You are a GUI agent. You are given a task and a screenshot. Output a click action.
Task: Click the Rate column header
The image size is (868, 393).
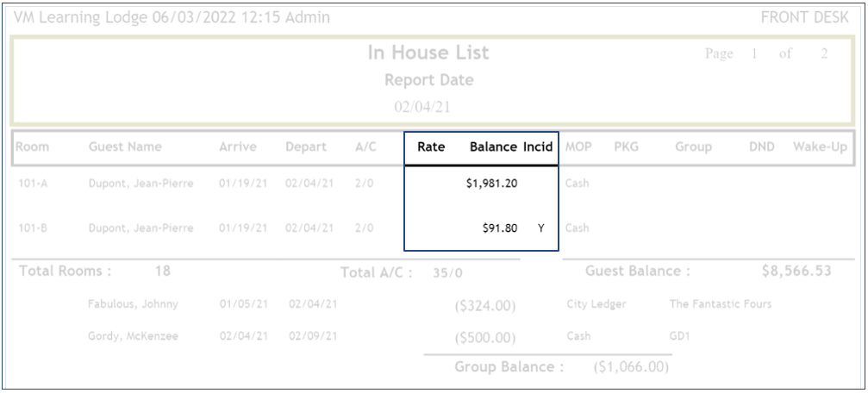[x=431, y=147]
